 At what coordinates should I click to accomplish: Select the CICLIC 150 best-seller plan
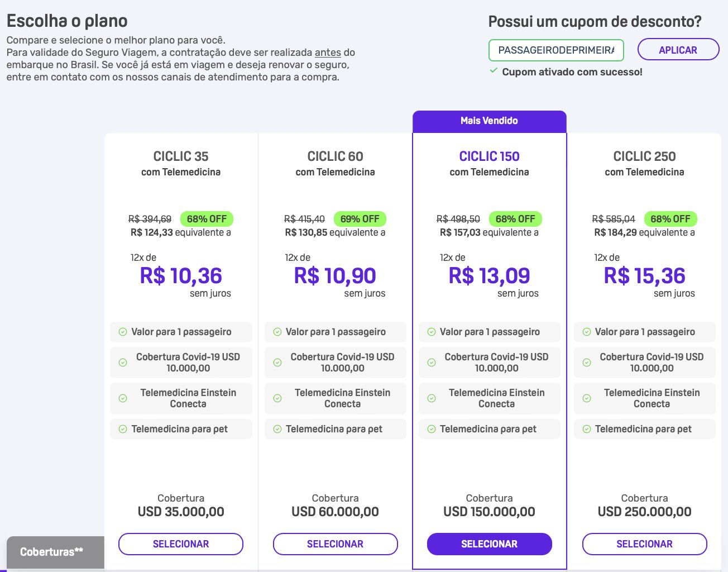[x=490, y=544]
